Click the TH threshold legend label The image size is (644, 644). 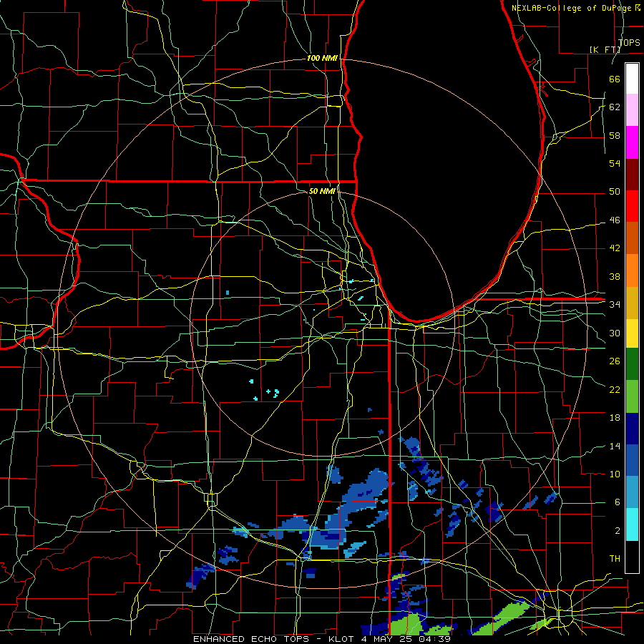615,558
